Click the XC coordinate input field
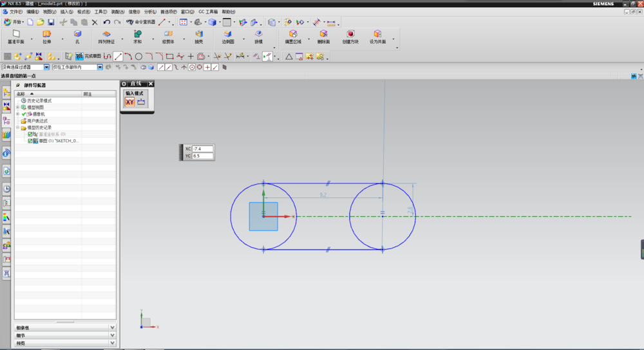This screenshot has width=644, height=350. coord(202,149)
